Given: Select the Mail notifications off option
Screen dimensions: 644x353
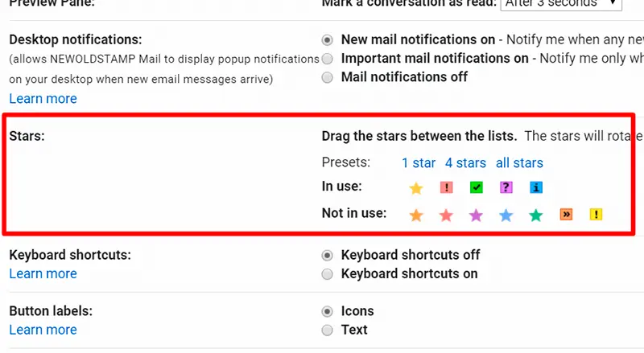Looking at the screenshot, I should click(328, 77).
